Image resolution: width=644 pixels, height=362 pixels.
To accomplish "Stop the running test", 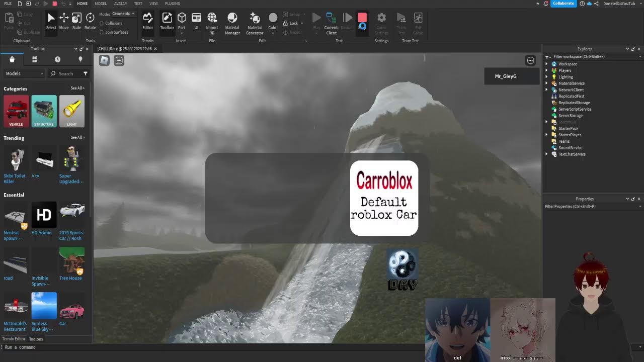I will point(362,21).
